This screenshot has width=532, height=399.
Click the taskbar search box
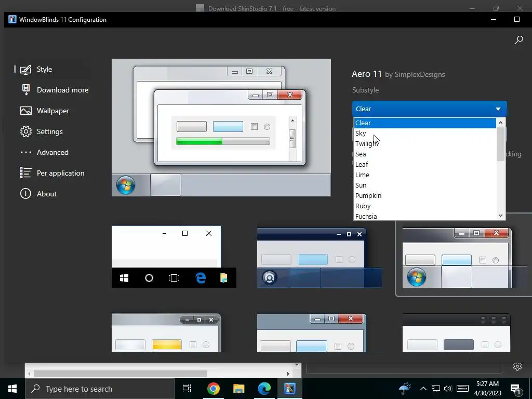100,389
